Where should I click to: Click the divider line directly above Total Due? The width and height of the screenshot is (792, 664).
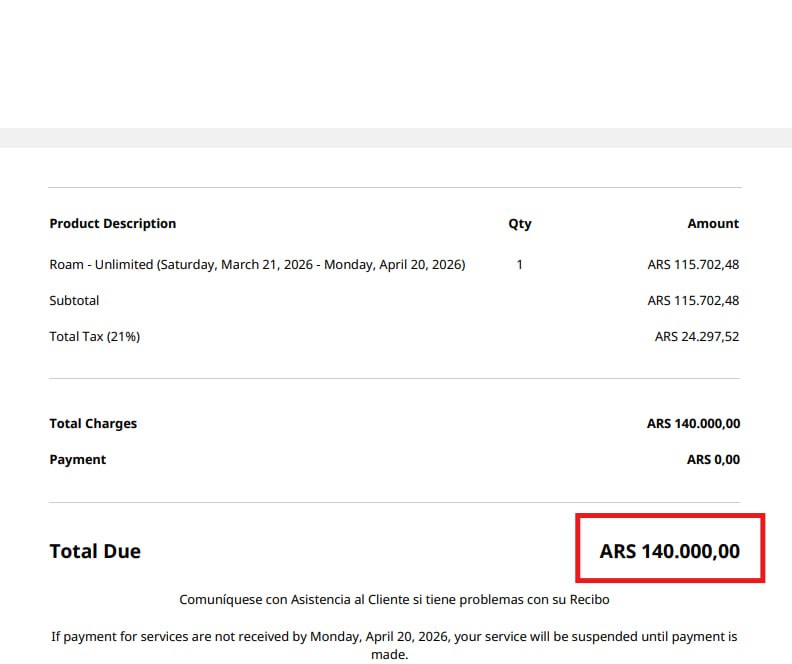point(394,502)
